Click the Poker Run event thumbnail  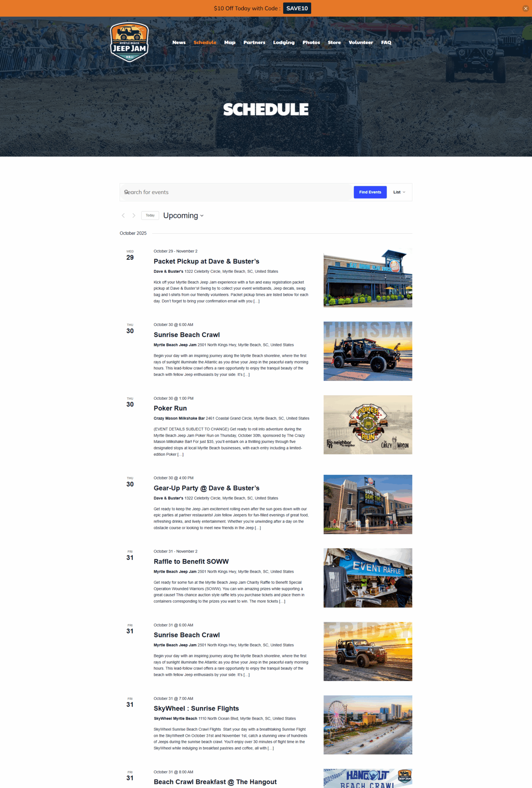coord(367,425)
